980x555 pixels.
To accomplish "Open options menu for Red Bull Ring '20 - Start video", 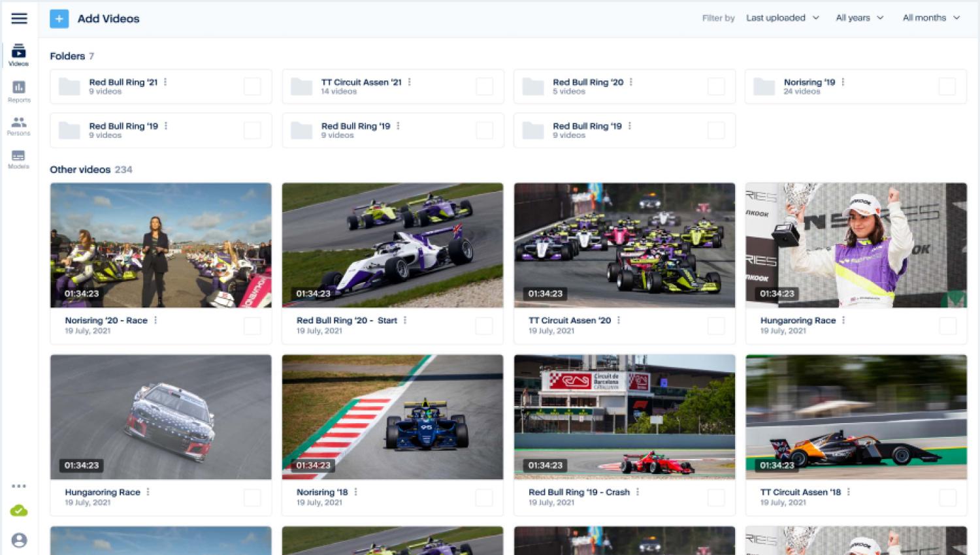I will click(405, 321).
